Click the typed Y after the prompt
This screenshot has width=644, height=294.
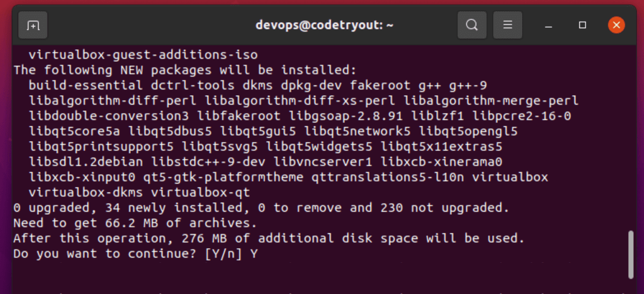click(254, 254)
